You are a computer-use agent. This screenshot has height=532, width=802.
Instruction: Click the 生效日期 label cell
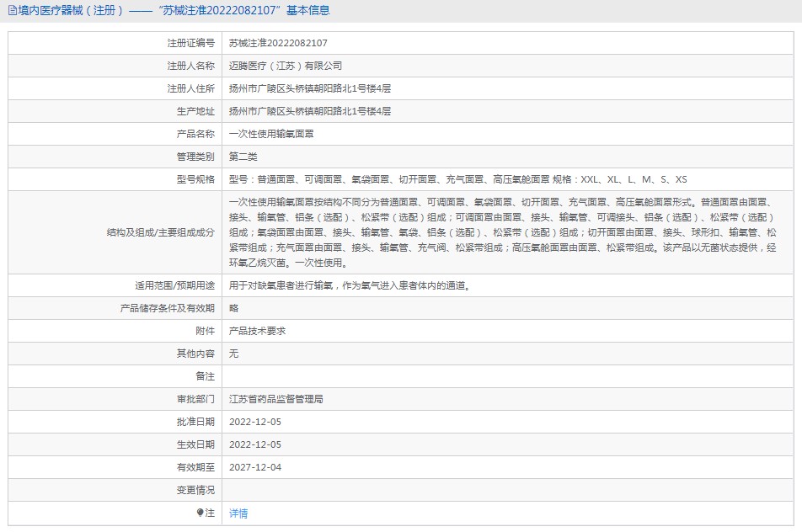pyautogui.click(x=115, y=444)
